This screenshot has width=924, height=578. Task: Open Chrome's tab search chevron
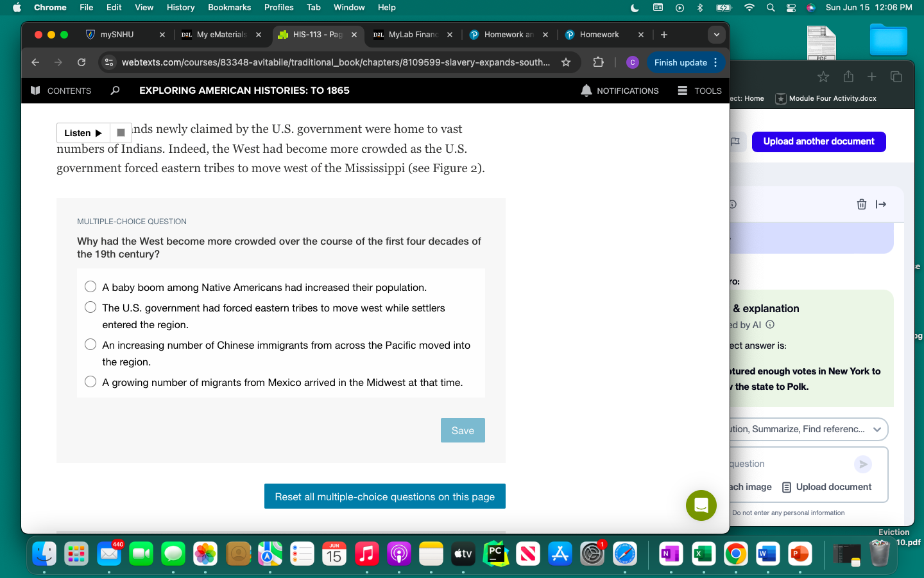tap(717, 35)
